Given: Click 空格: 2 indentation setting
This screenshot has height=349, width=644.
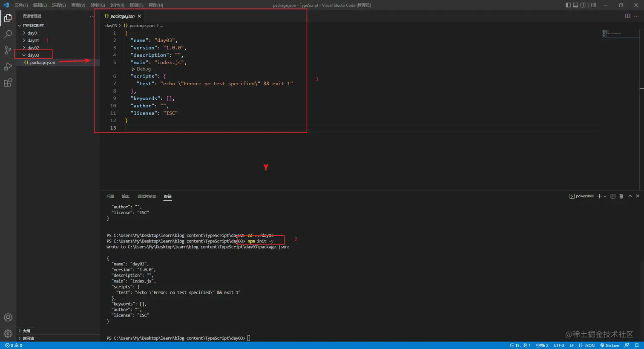Looking at the screenshot, I should (x=542, y=346).
